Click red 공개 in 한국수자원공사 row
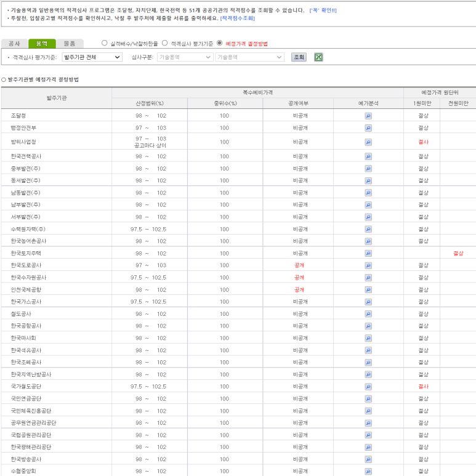 coord(299,278)
